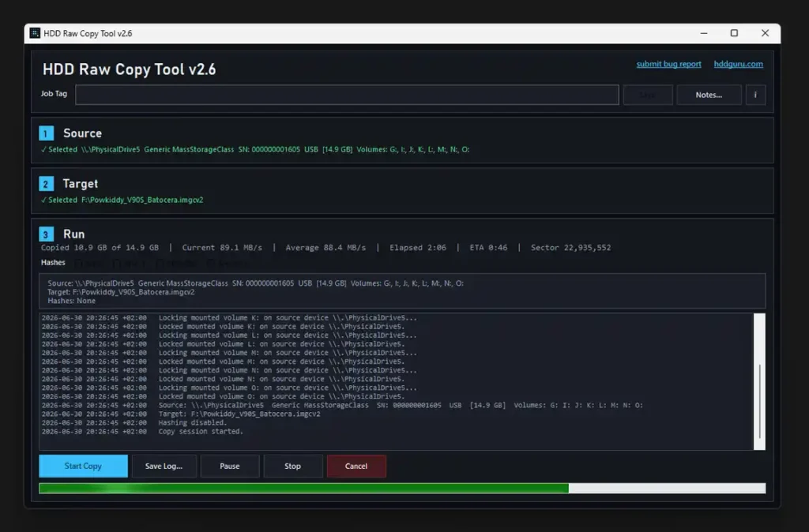809x532 pixels.
Task: Click the step 3 Run number badge
Action: (x=46, y=234)
